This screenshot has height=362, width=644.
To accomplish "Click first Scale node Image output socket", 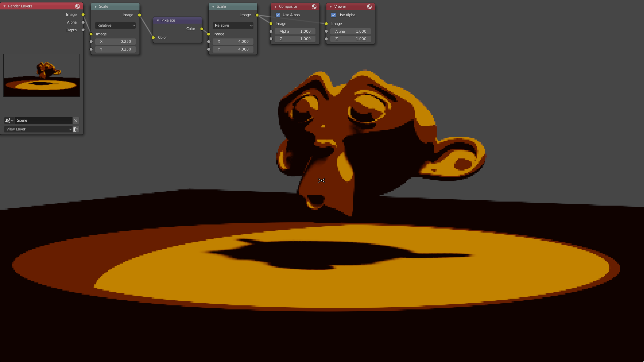I will click(x=140, y=15).
